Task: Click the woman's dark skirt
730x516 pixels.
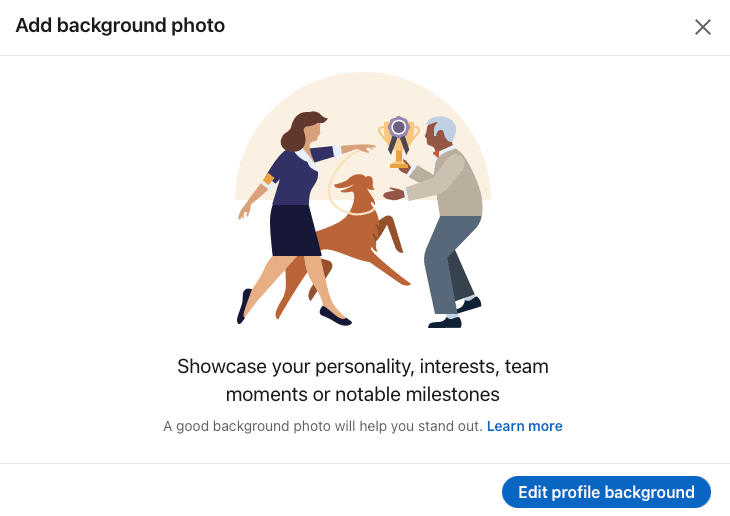Action: pyautogui.click(x=296, y=230)
